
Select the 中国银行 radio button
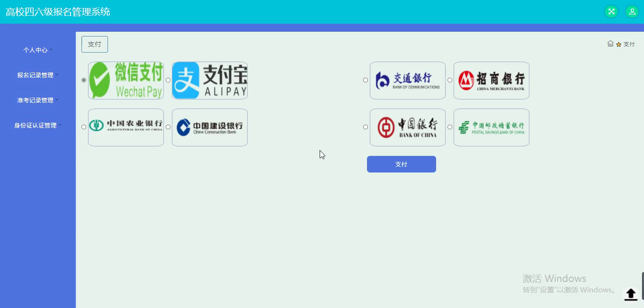(x=366, y=127)
